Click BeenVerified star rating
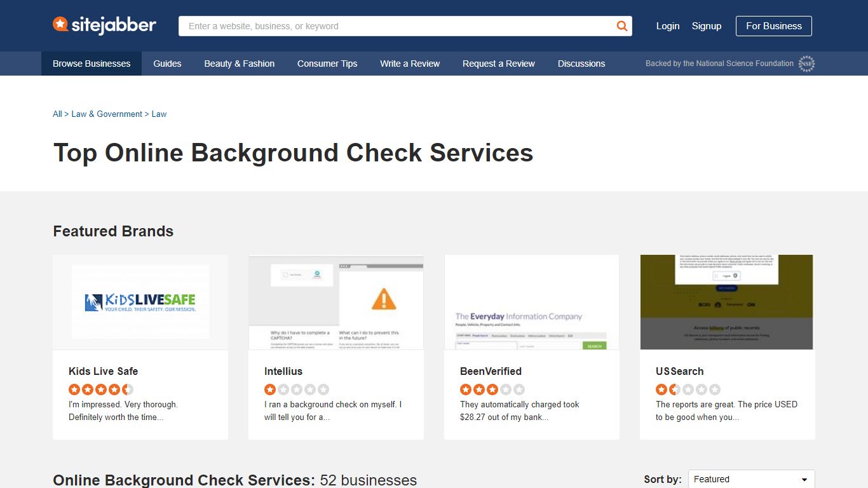Screen dimensions: 868x488 [492, 390]
